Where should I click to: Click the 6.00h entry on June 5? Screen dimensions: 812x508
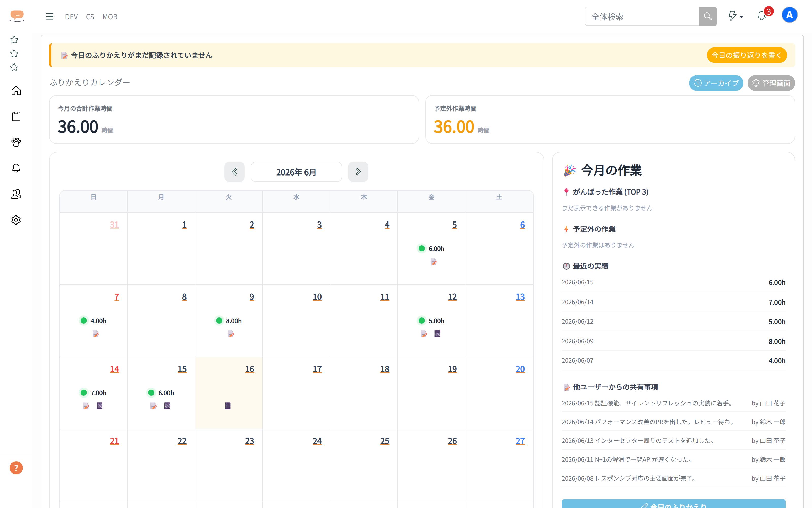tap(431, 249)
